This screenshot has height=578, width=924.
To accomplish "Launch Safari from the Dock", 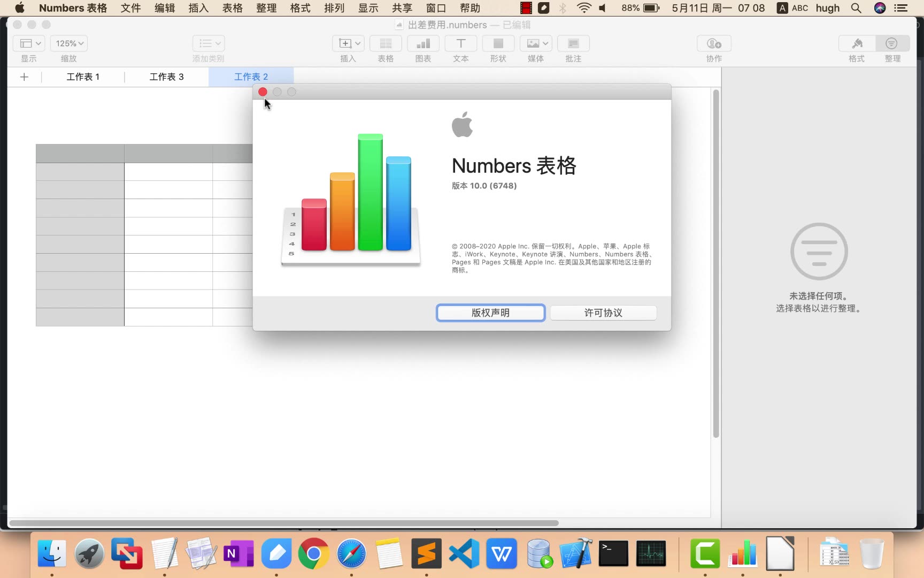I will pos(351,553).
